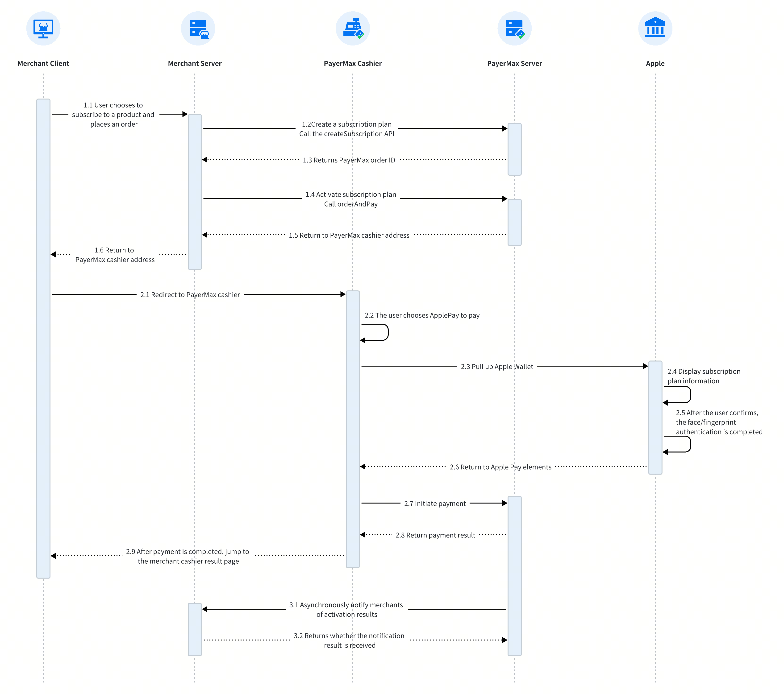The height and width of the screenshot is (694, 784).
Task: Click step 3.2 Returns whether notification received
Action: [x=349, y=640]
